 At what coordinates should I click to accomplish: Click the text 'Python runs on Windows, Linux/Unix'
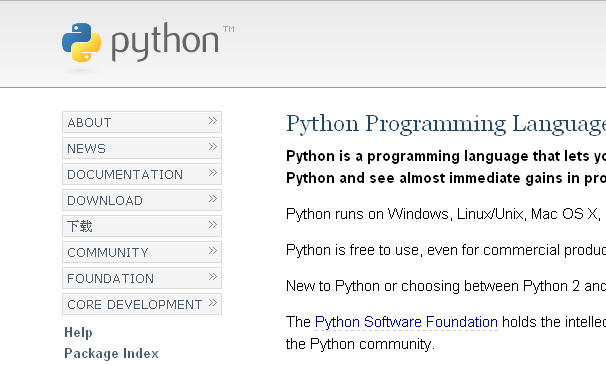point(405,214)
